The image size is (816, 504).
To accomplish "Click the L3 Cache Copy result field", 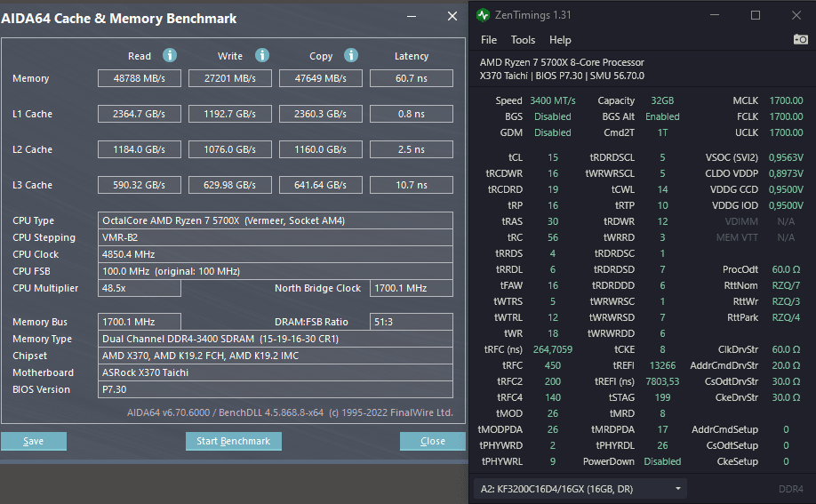I will tap(321, 185).
